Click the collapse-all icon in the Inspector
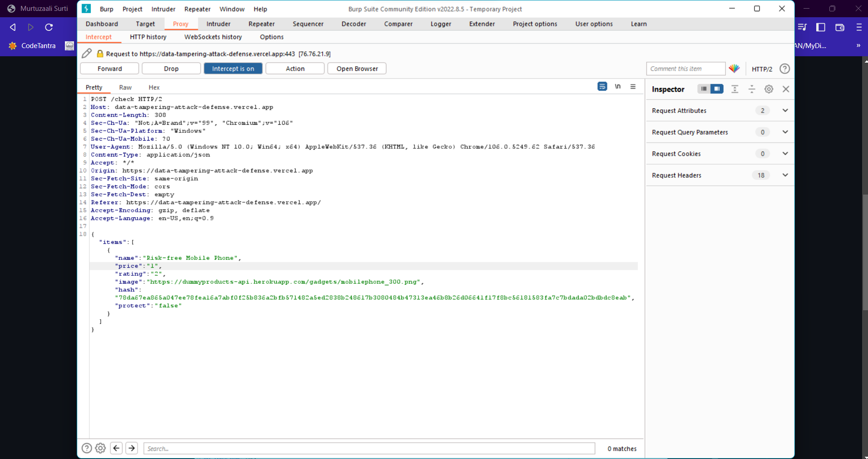Viewport: 868px width, 459px height. click(752, 89)
